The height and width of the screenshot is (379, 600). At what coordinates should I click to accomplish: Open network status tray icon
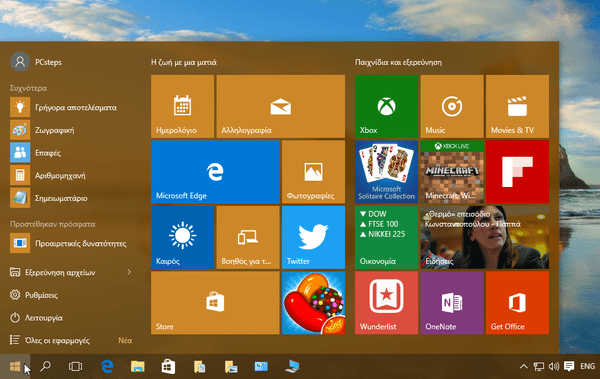coord(539,366)
